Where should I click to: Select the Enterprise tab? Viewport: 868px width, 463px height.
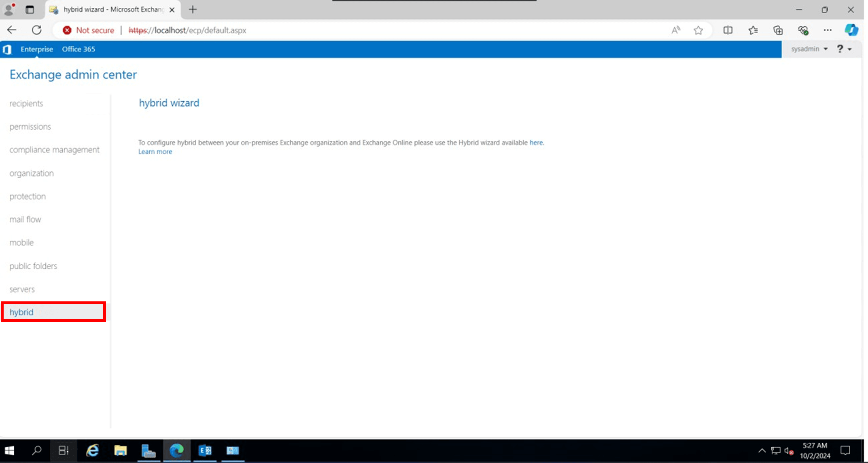tap(37, 49)
